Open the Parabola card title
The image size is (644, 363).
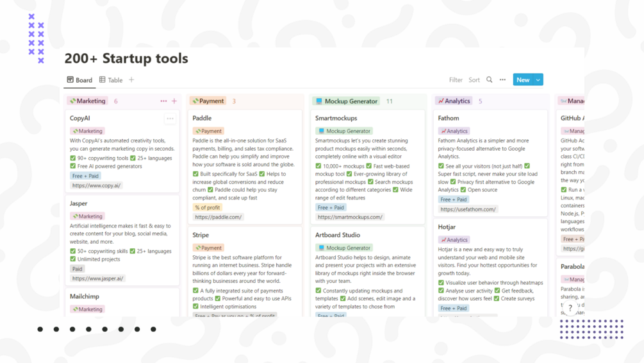tap(572, 267)
